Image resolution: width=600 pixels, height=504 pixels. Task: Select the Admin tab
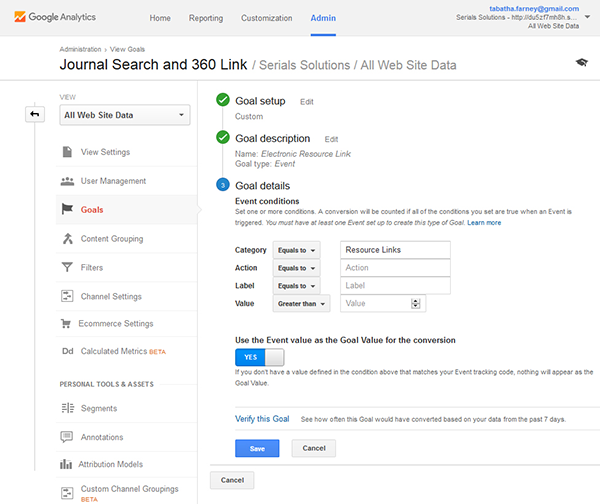coord(323,18)
